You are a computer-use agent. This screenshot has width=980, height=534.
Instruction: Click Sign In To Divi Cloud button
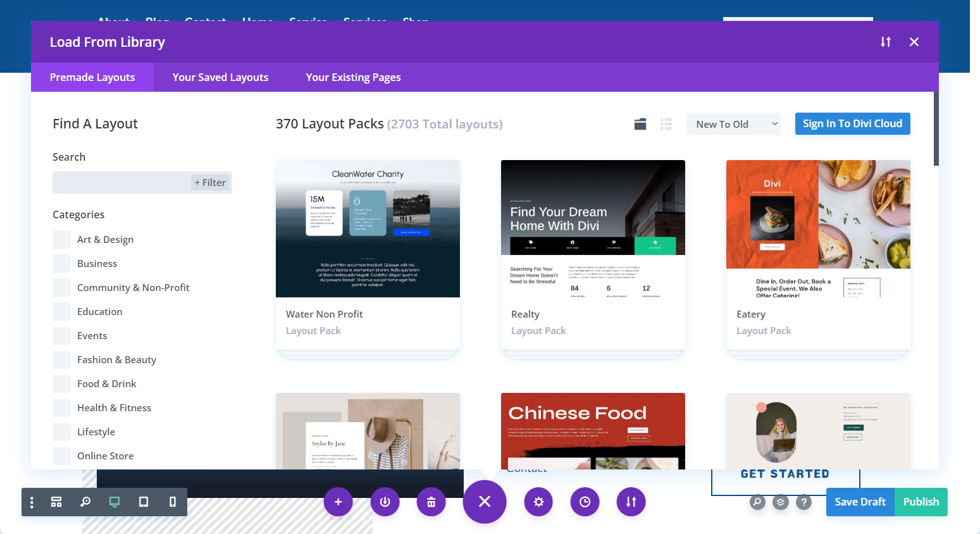click(853, 123)
